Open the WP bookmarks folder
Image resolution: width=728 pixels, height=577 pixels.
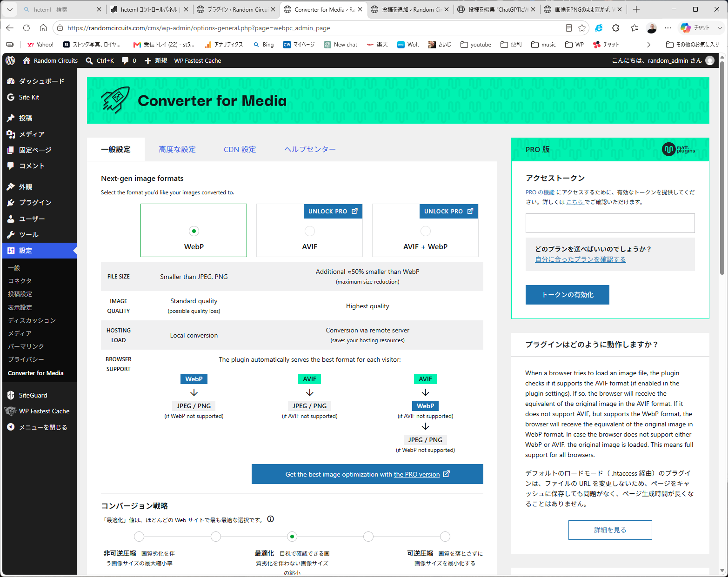coord(574,45)
